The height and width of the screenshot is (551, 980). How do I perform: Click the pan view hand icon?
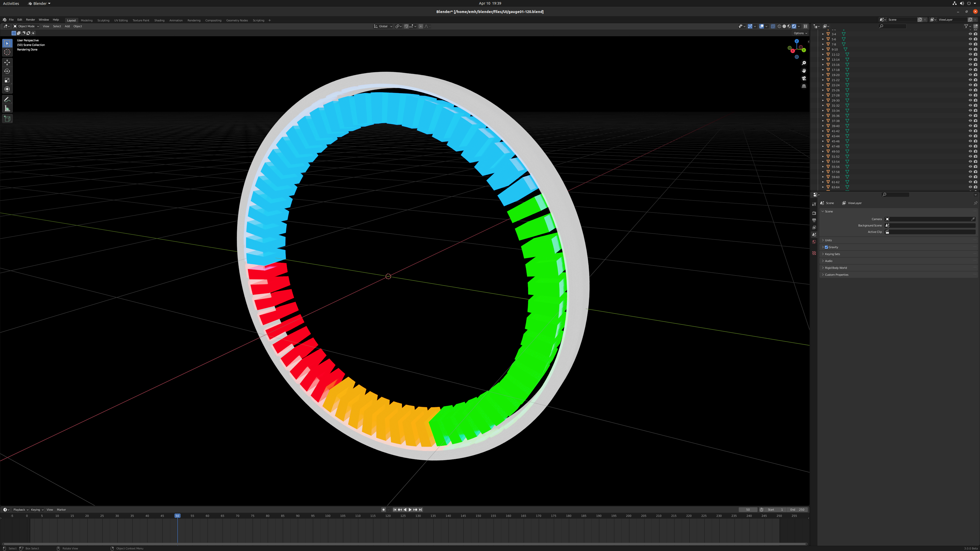tap(804, 71)
